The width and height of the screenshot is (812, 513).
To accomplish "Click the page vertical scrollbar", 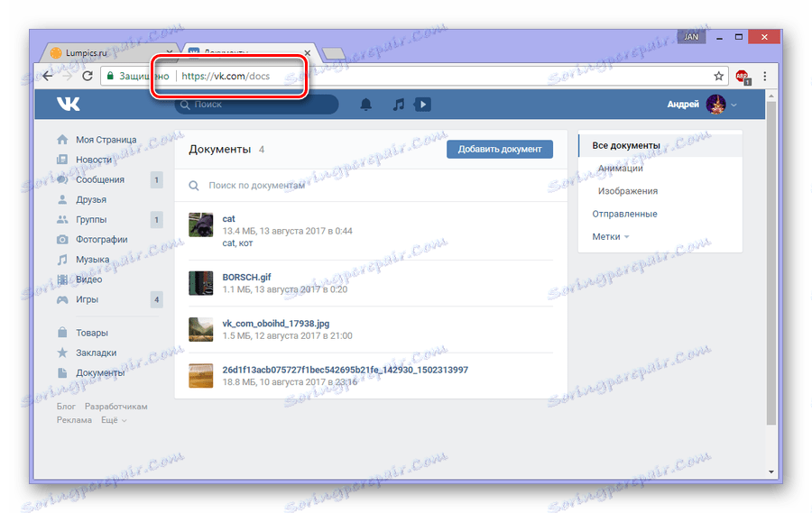I will (771, 261).
